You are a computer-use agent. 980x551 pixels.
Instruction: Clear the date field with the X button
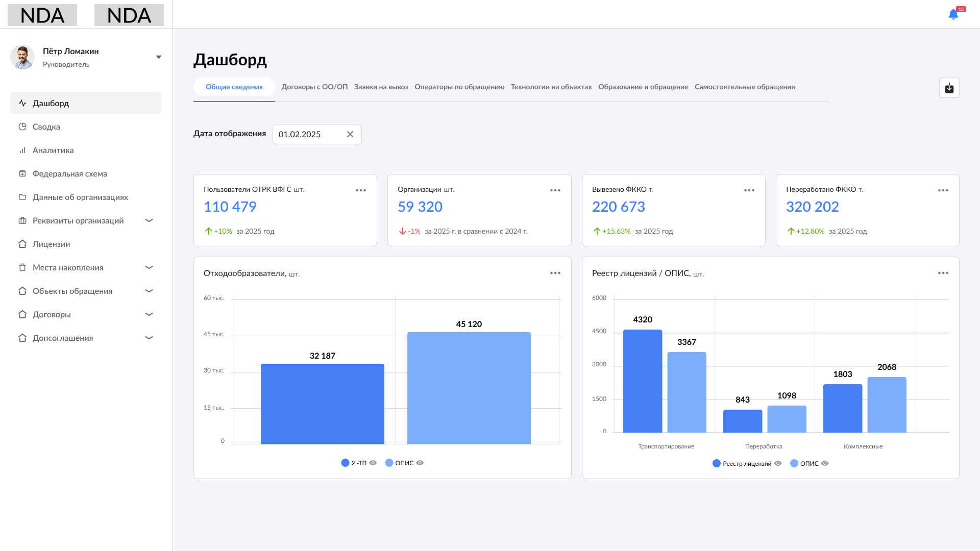[350, 134]
